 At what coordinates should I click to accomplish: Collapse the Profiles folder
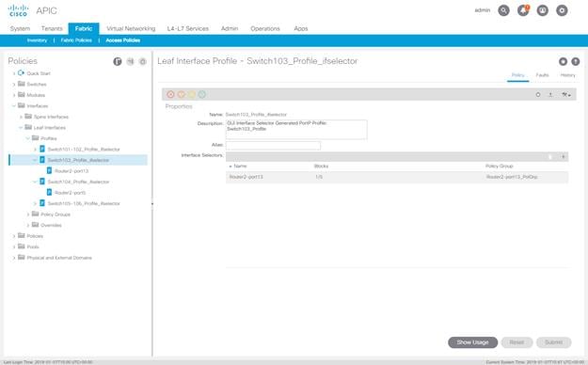(x=27, y=138)
